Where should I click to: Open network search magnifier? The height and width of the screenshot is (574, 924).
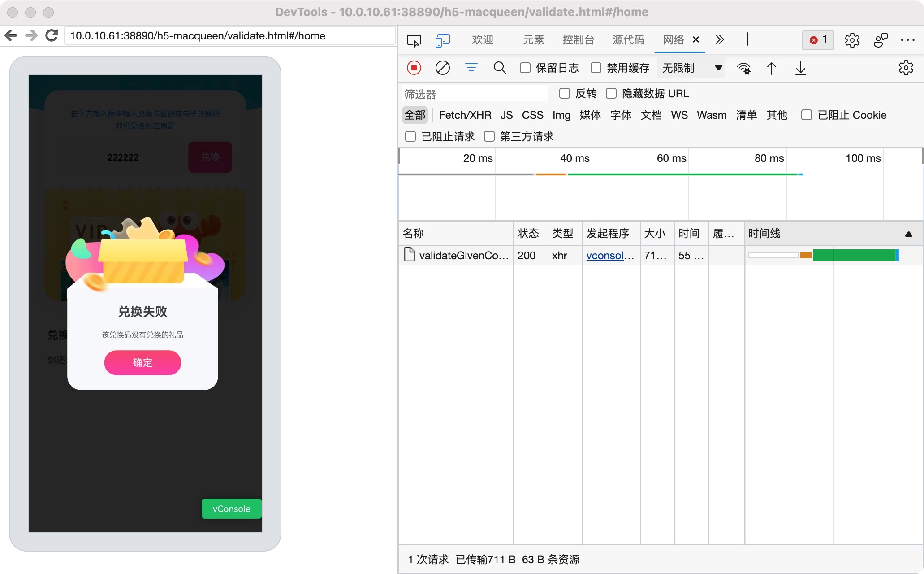coord(500,68)
